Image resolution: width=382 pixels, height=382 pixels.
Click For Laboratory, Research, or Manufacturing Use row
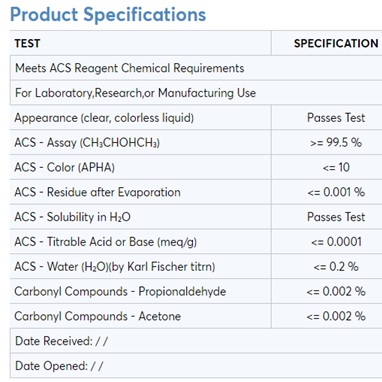pyautogui.click(x=196, y=93)
